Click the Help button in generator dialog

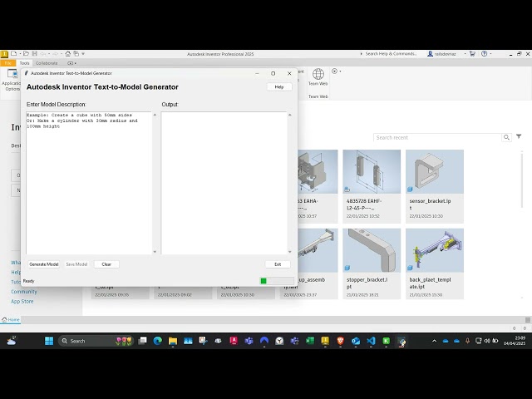click(x=279, y=86)
